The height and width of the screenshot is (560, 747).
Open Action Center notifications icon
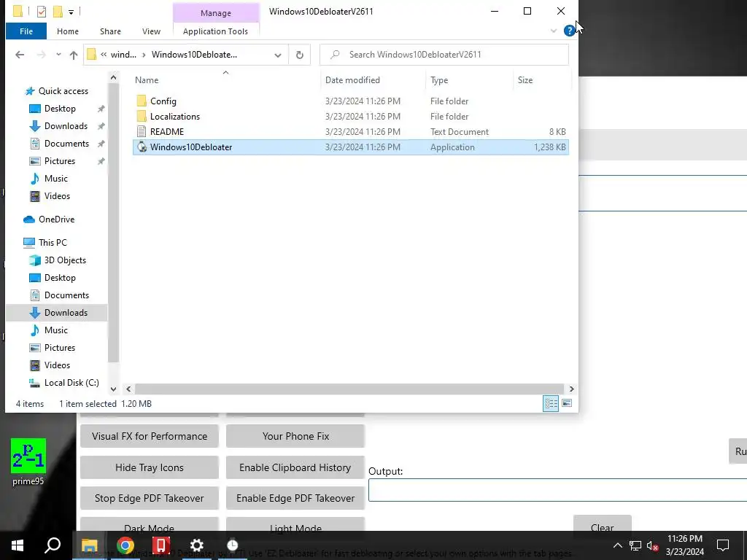(x=723, y=545)
